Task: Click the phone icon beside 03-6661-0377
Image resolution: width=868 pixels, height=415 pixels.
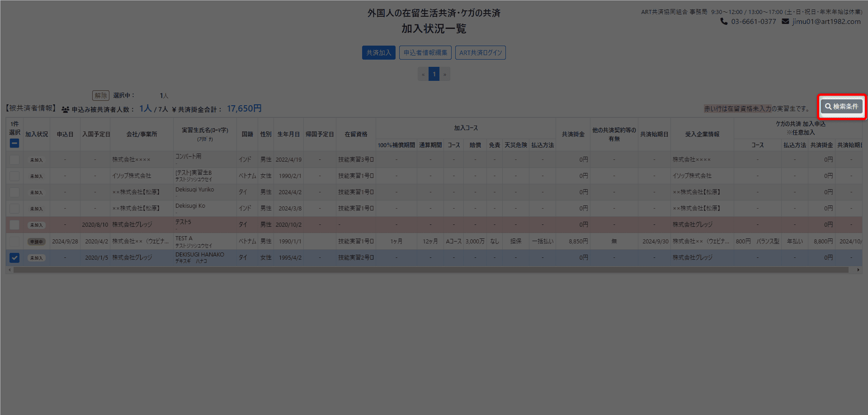Action: (724, 22)
